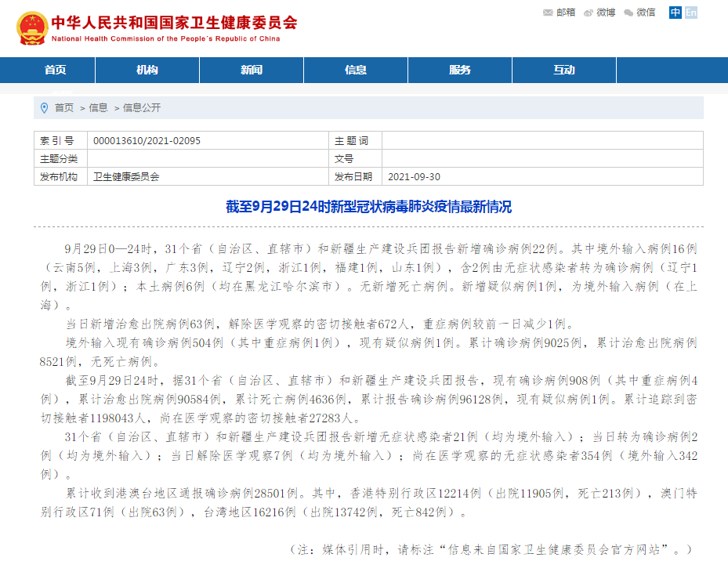
Task: Click the paragraph starting 9月29日0—24时
Action: pos(368,277)
